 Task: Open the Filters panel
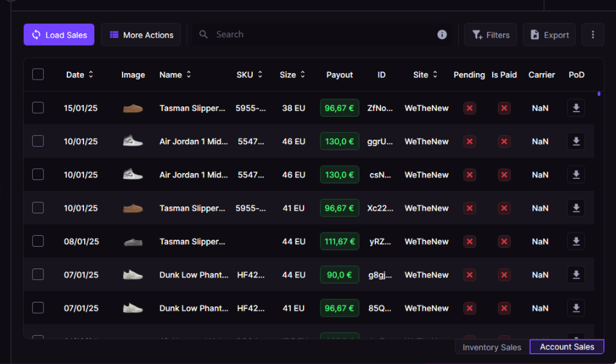(490, 35)
